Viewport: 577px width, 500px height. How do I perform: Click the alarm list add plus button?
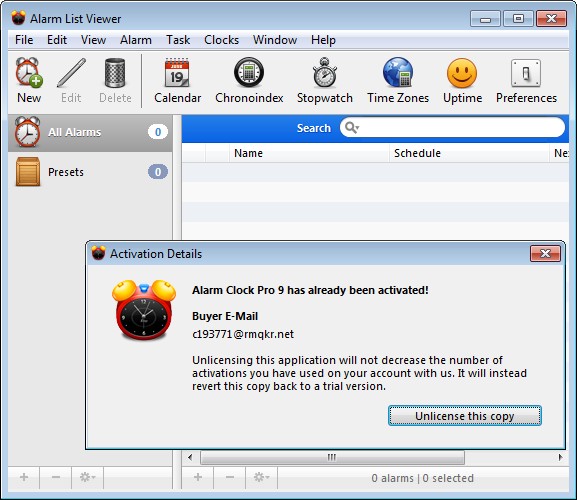[198, 478]
